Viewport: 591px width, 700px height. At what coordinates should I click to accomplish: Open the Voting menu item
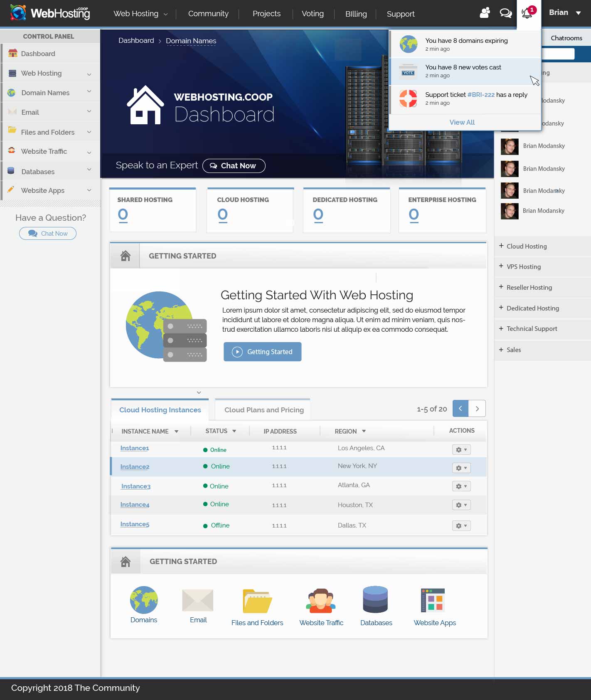pyautogui.click(x=313, y=14)
